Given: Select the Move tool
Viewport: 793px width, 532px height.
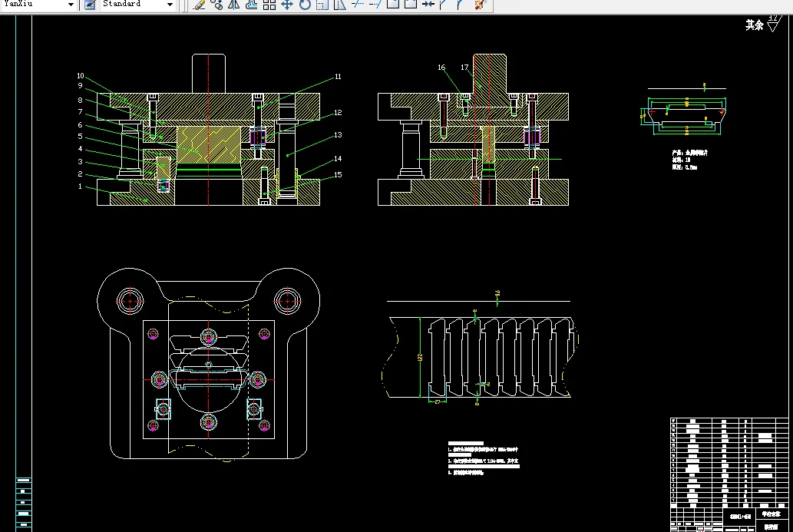Looking at the screenshot, I should [287, 5].
